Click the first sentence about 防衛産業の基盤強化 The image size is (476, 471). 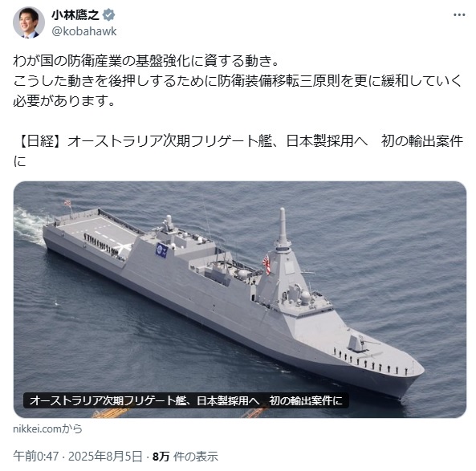pos(146,61)
